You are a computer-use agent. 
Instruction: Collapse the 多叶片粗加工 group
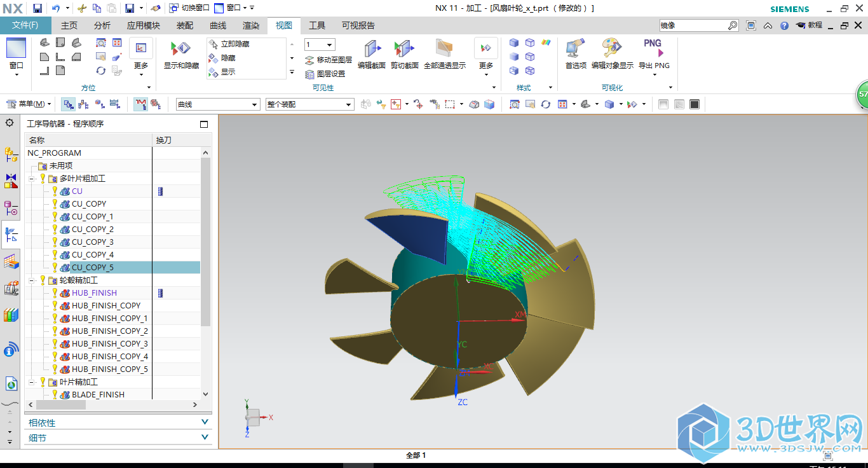coord(31,179)
